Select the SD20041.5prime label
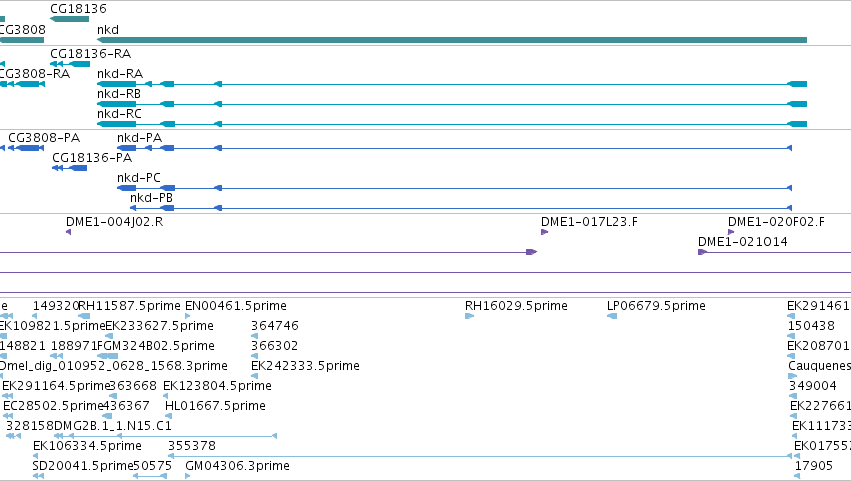The width and height of the screenshot is (851, 481). tap(82, 466)
